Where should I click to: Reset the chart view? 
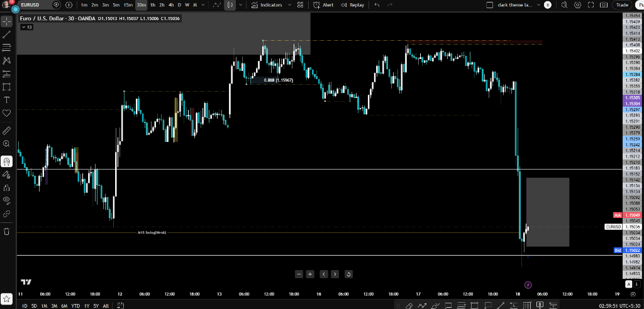[348, 274]
